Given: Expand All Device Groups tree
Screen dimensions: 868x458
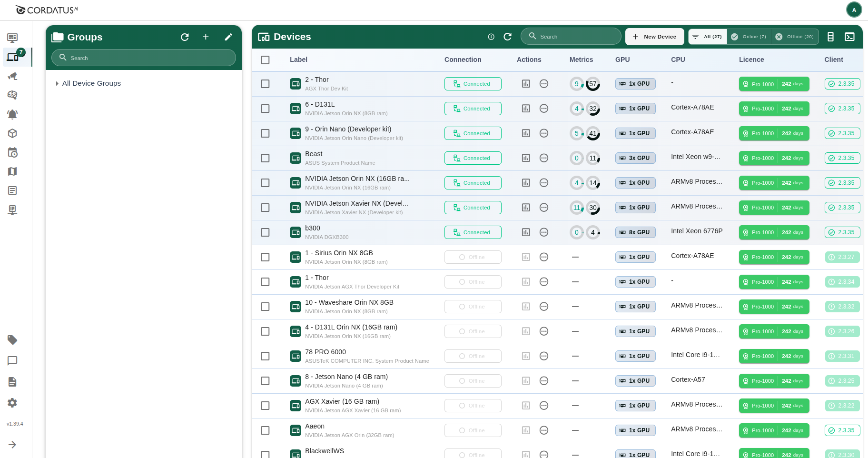Looking at the screenshot, I should click(57, 83).
